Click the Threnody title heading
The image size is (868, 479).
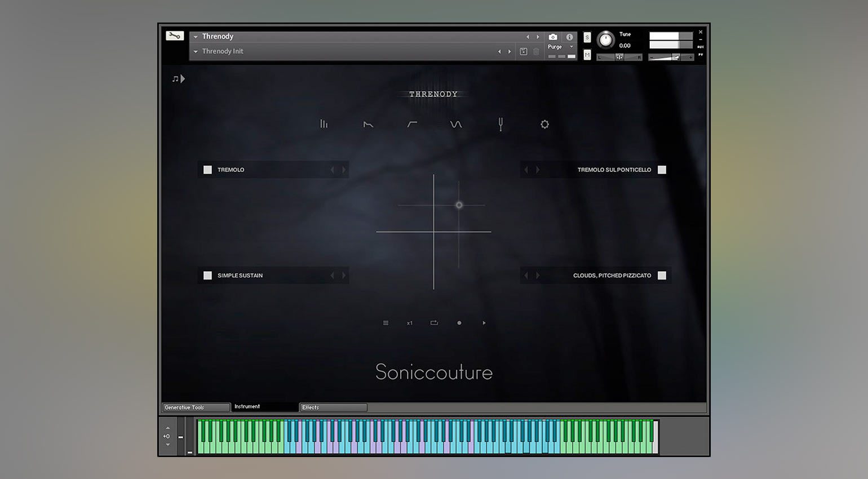pyautogui.click(x=433, y=94)
